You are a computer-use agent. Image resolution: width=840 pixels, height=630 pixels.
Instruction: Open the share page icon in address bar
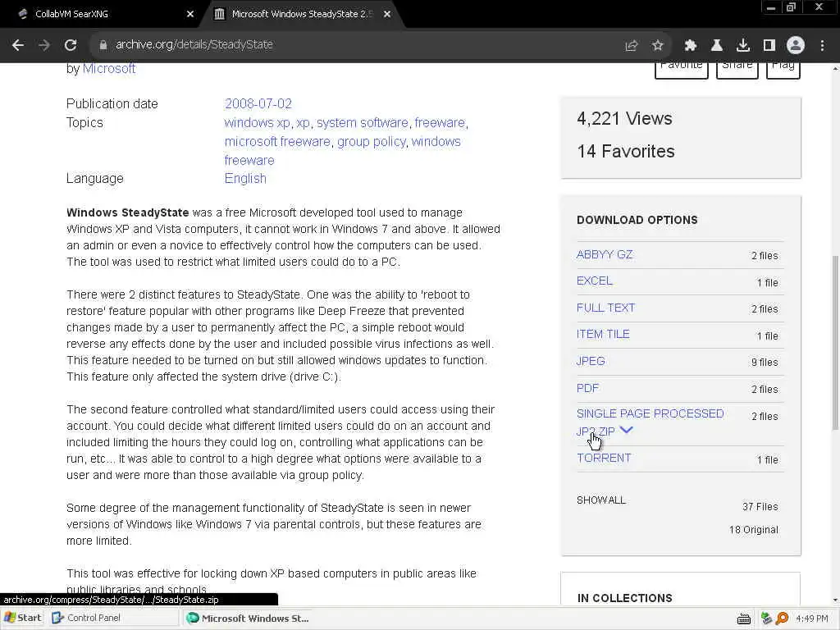(631, 46)
